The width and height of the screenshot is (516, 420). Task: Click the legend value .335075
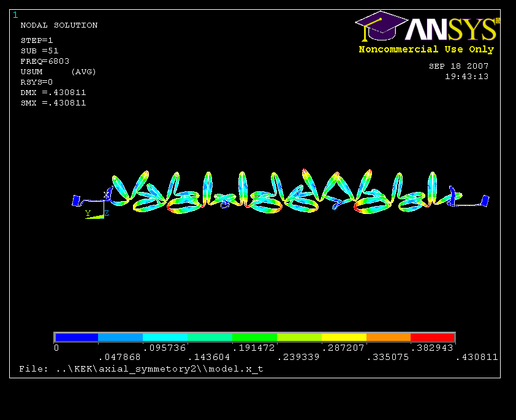click(x=388, y=357)
